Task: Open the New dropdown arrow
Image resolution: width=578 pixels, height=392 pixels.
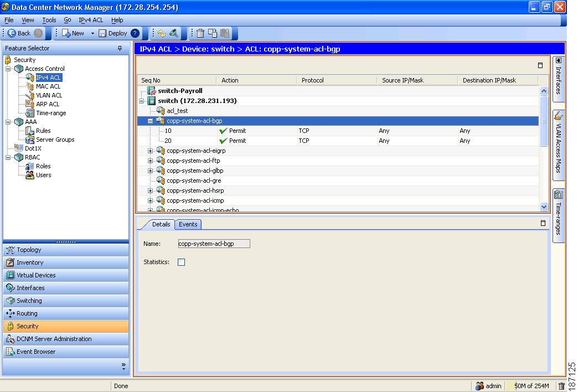Action: (x=92, y=33)
